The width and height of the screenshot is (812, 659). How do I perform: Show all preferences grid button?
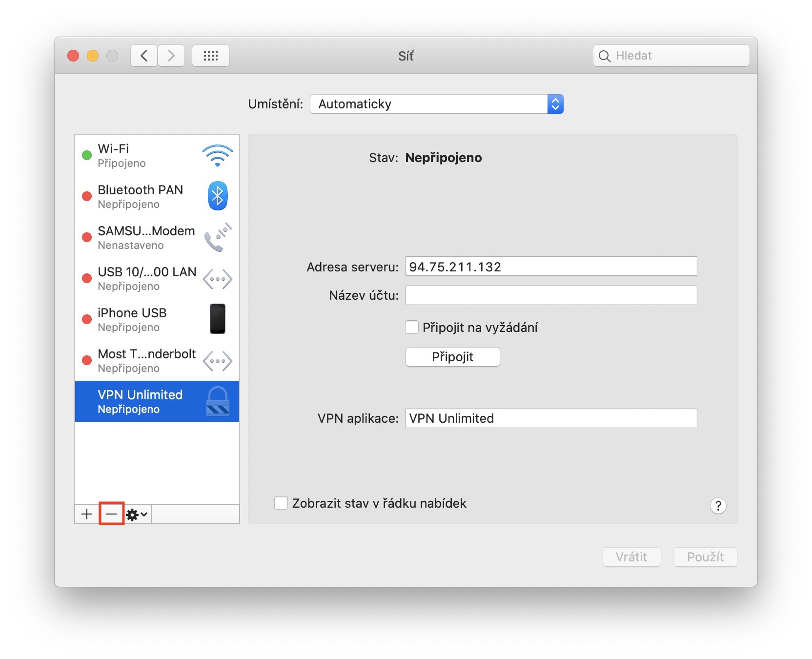(x=211, y=56)
